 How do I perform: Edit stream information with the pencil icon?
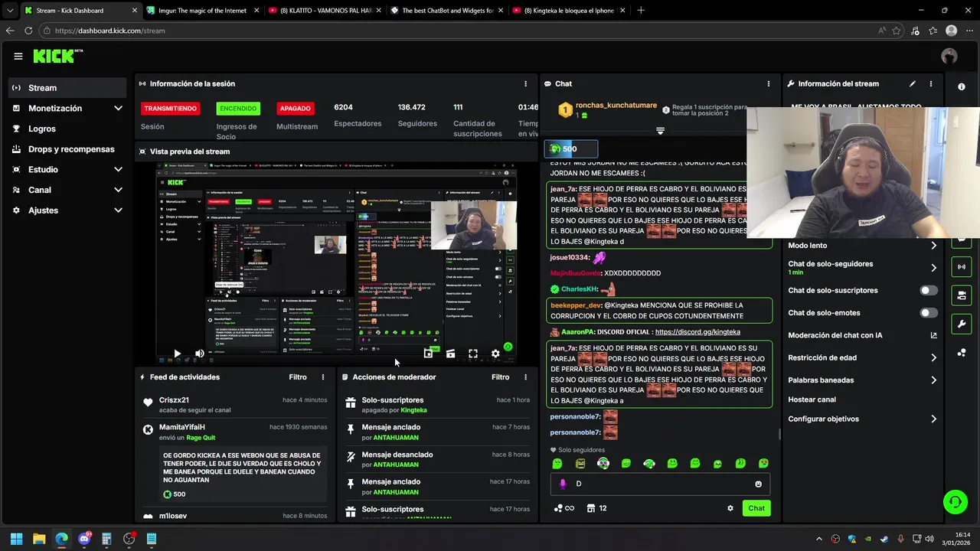pos(913,84)
